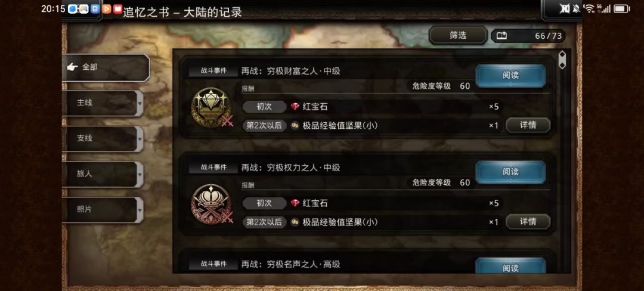Select the 全部 tab
644x291 pixels.
tap(106, 67)
